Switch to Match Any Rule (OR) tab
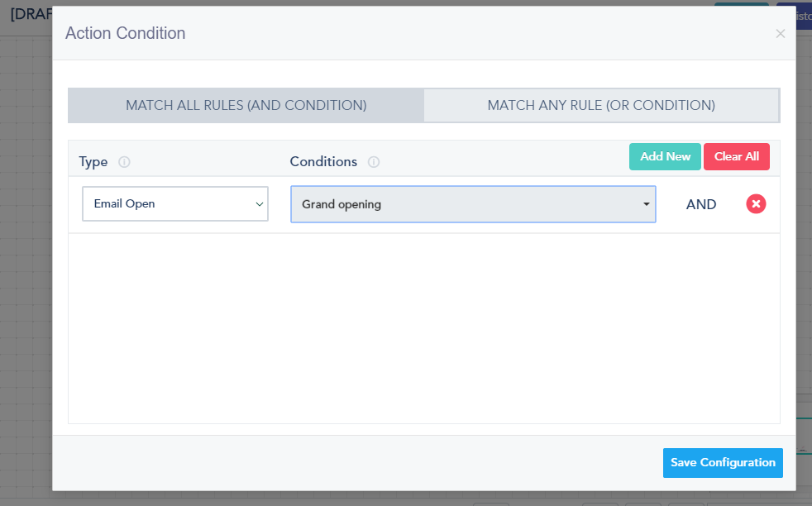The image size is (812, 506). click(601, 106)
